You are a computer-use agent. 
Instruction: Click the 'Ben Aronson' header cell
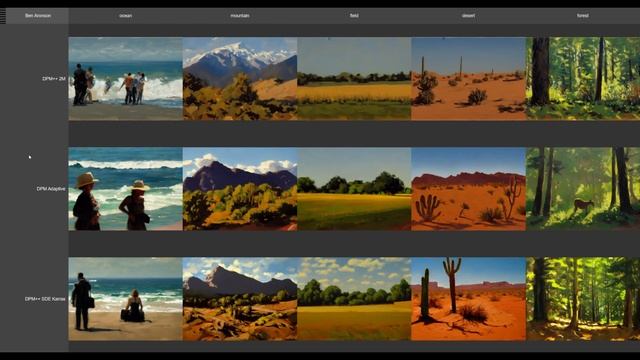(x=38, y=16)
